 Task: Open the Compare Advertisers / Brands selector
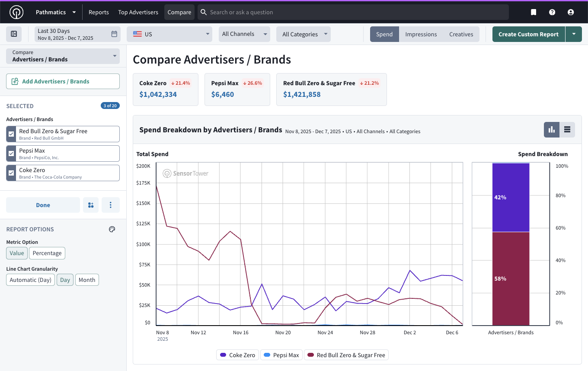(63, 56)
